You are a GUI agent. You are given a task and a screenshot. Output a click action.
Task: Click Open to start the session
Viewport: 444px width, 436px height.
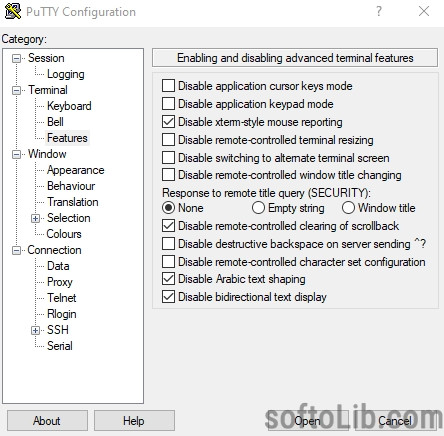click(x=307, y=421)
